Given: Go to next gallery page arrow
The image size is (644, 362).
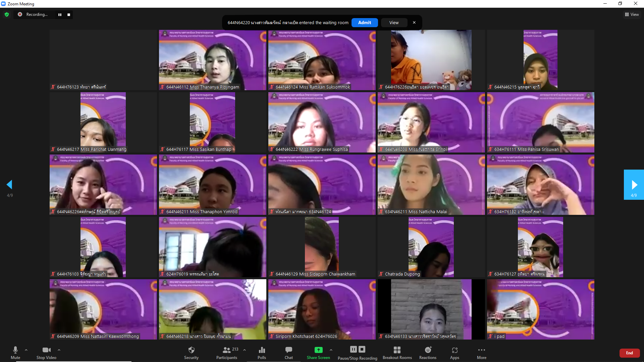Looking at the screenshot, I should [x=634, y=185].
